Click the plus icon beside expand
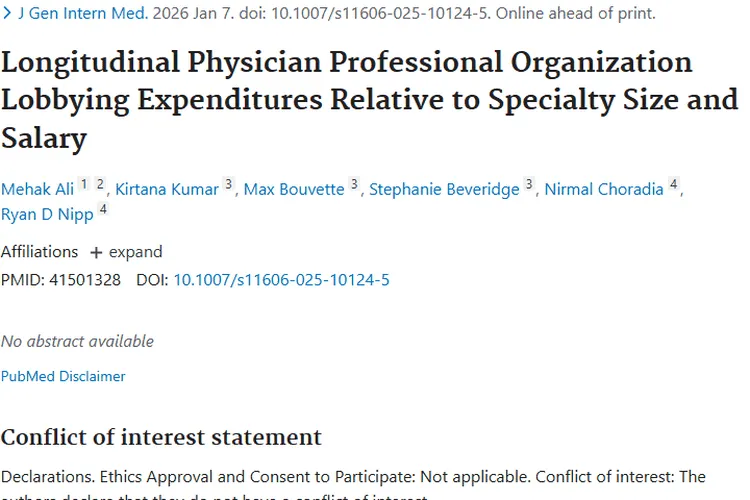 point(96,252)
